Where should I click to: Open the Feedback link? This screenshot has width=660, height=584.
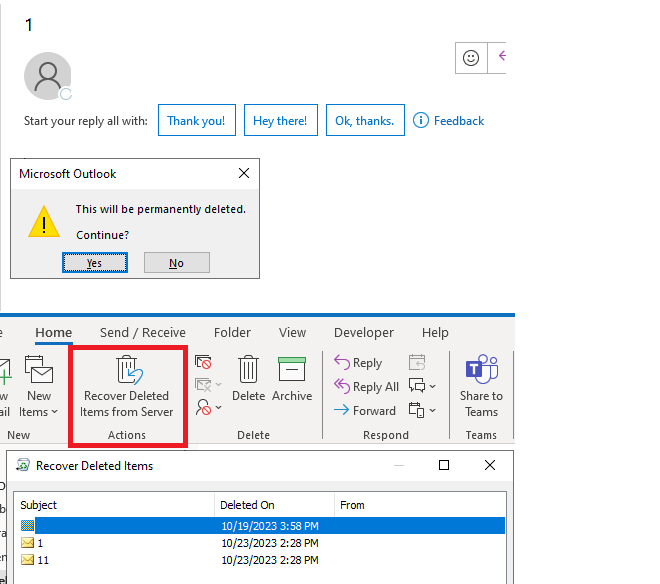(459, 121)
